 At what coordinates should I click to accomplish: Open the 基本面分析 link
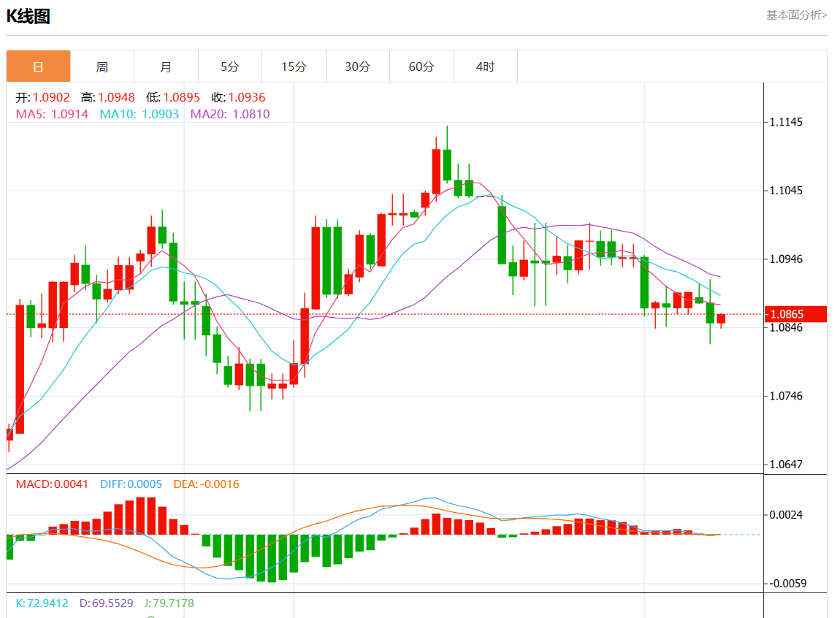(x=796, y=15)
